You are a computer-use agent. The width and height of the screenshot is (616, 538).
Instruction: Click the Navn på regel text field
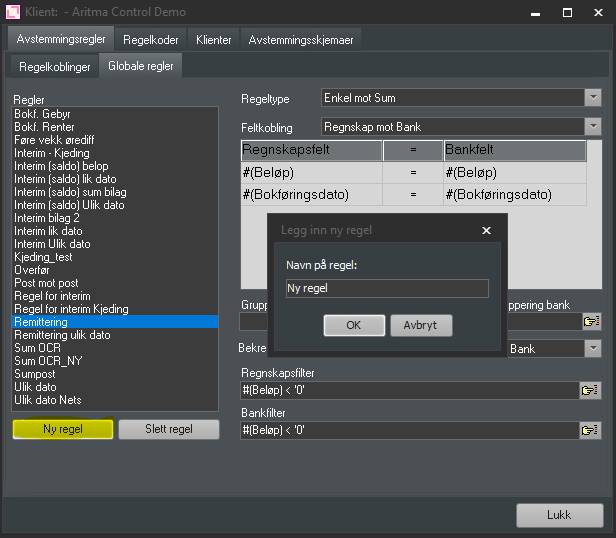386,288
